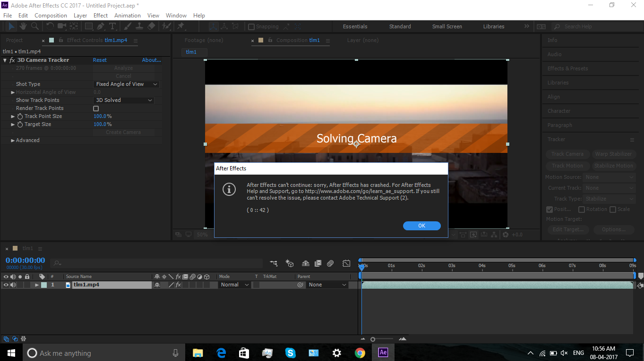Toggle the effects fx switch on tlm1.mp4
This screenshot has height=361, width=644.
179,285
